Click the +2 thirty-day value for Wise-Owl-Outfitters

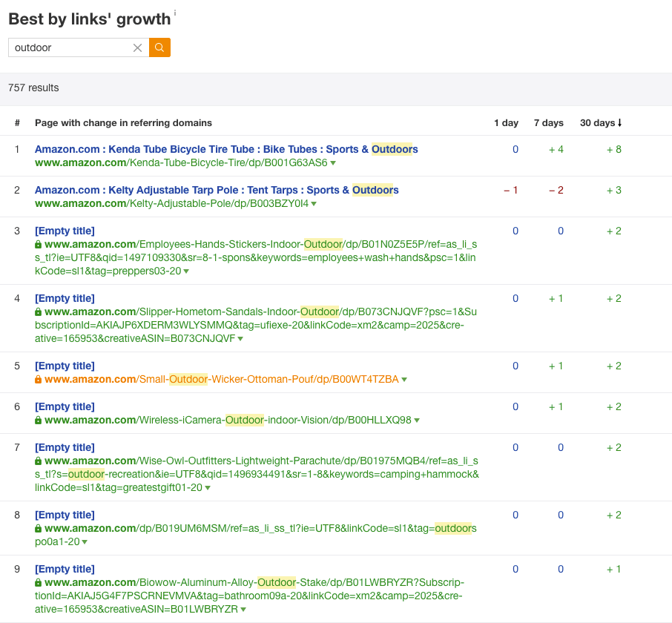613,447
